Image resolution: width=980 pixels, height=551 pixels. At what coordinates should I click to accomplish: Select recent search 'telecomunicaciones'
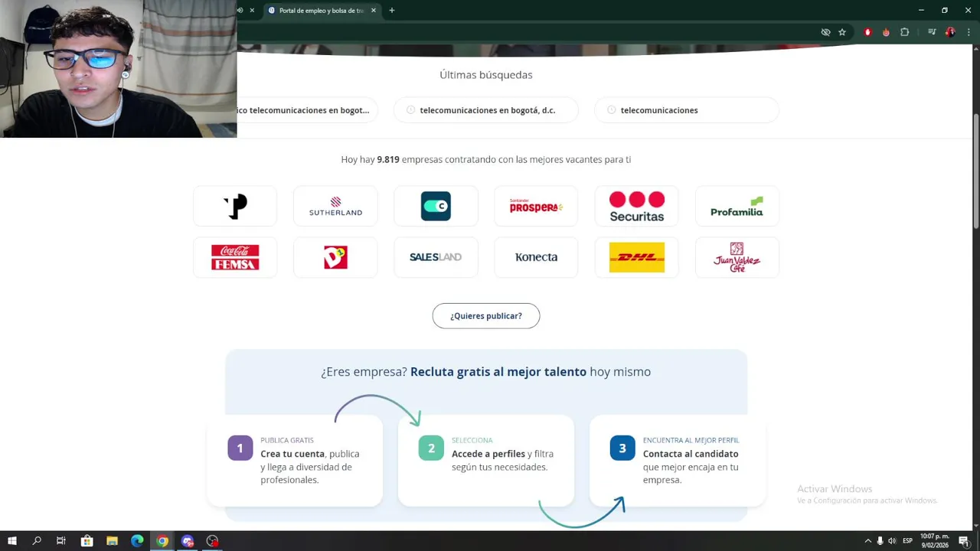[686, 110]
